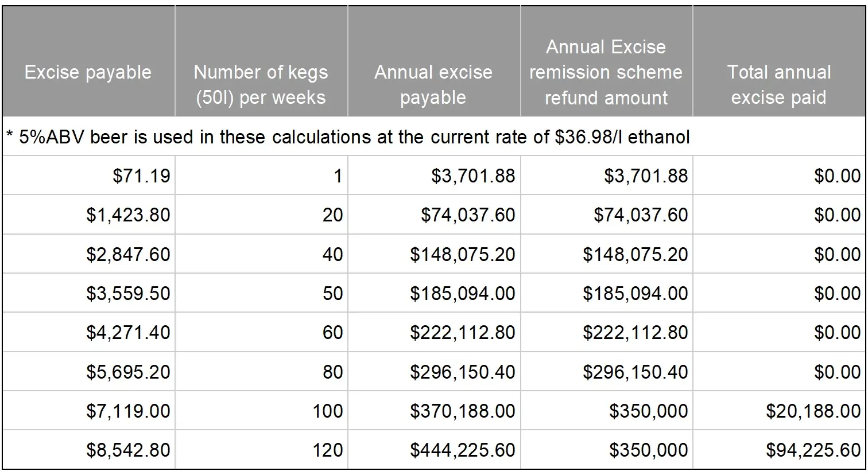Image resolution: width=868 pixels, height=475 pixels.
Task: Click the 'Excise payable' column header
Action: pyautogui.click(x=88, y=72)
